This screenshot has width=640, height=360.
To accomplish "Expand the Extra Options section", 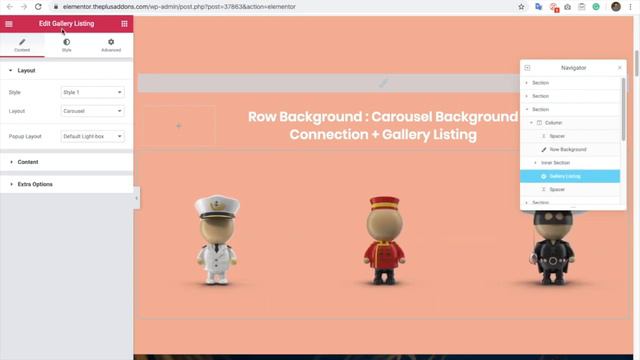I will [x=67, y=184].
